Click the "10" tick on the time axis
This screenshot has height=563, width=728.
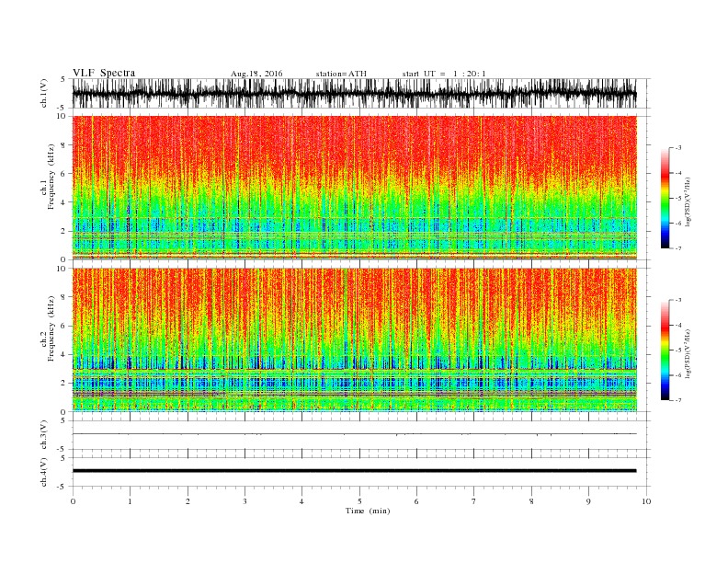646,501
